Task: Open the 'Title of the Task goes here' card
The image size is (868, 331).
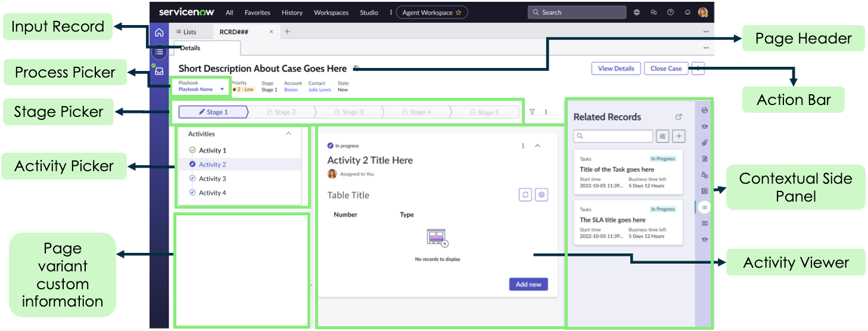Action: tap(628, 172)
